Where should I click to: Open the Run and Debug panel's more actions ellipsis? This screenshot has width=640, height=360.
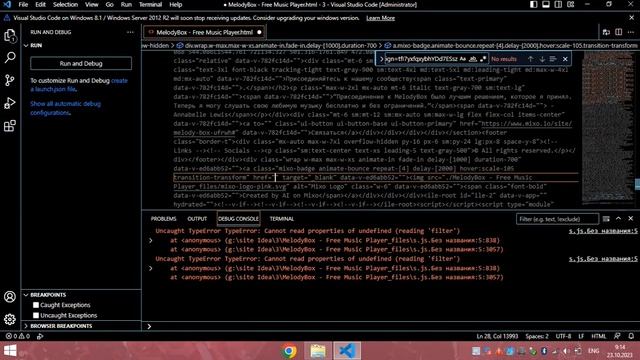click(x=130, y=32)
